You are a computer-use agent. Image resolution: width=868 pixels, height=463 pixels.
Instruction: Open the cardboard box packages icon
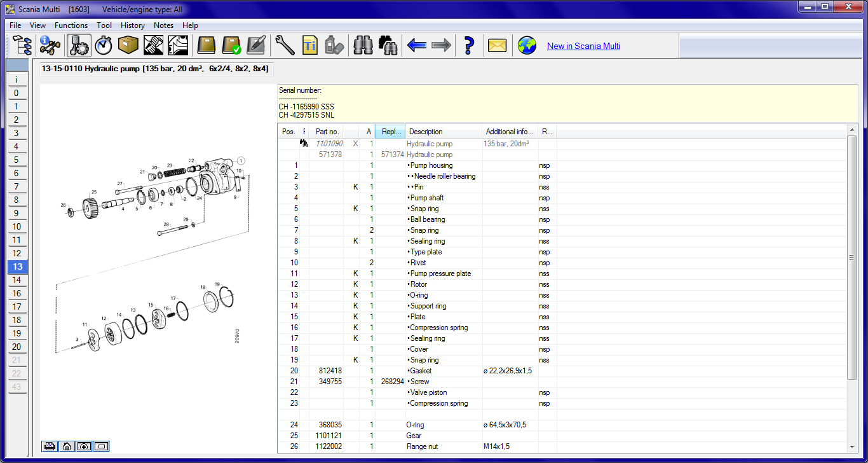coord(128,46)
